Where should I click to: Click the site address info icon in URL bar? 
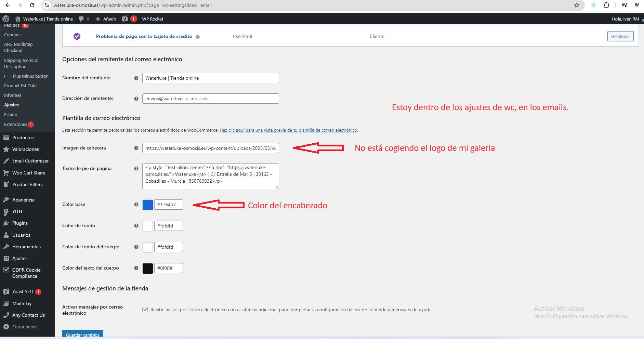point(47,5)
